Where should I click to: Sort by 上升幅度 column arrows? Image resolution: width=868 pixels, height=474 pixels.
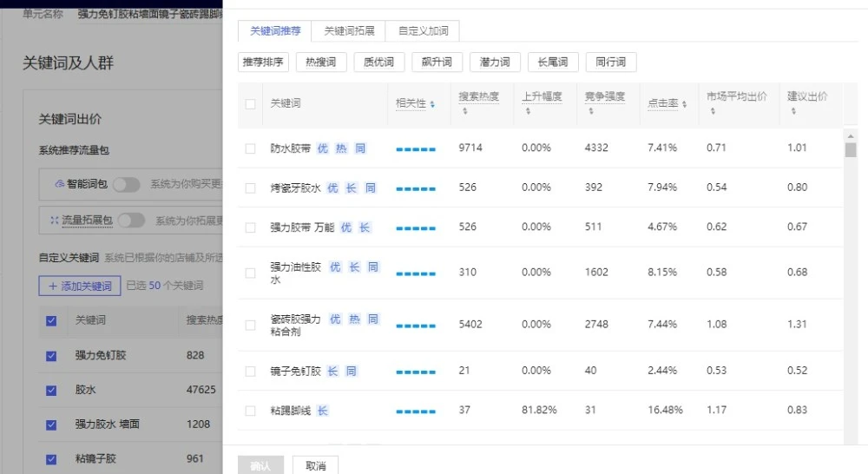(528, 111)
